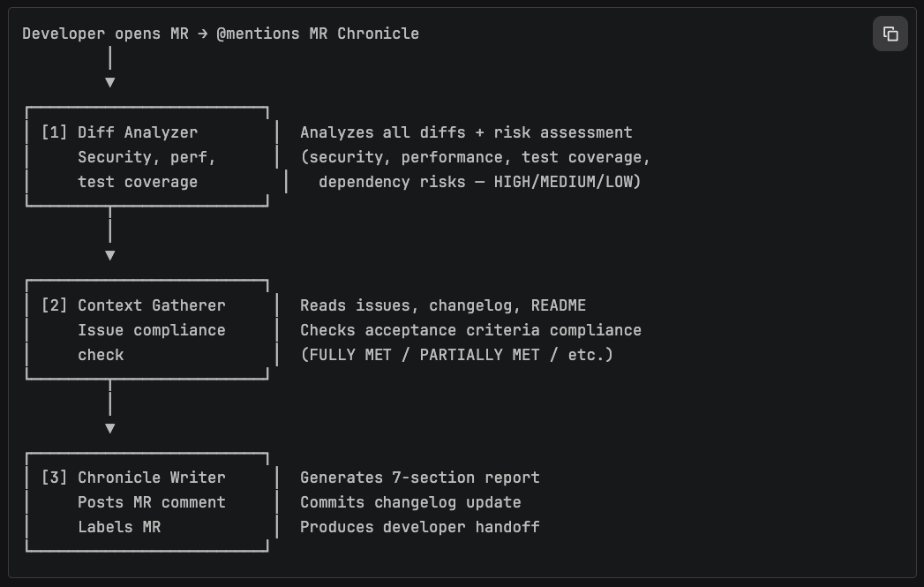
Task: Click the "Posts MR comment" line
Action: point(151,502)
